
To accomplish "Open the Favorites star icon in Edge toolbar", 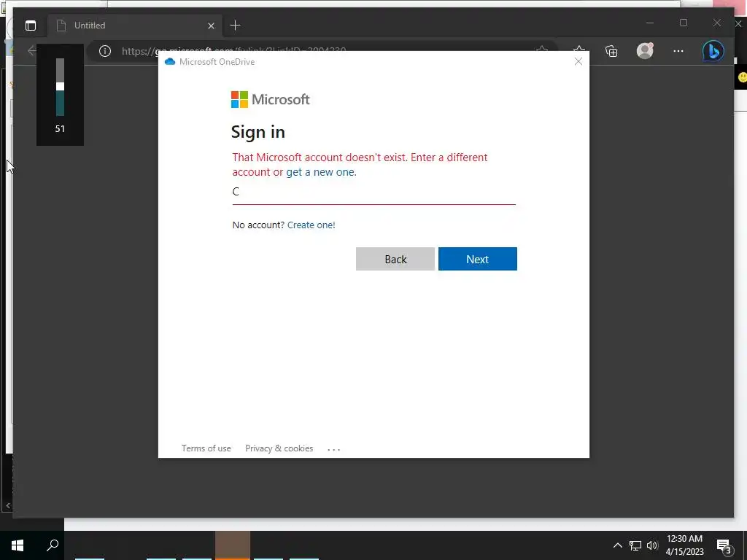I will click(x=578, y=50).
